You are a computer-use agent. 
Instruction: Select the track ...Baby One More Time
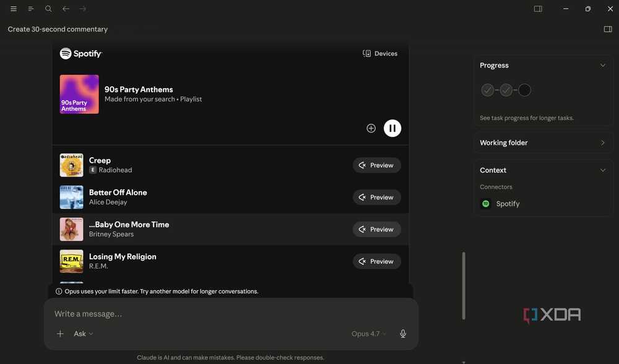pyautogui.click(x=129, y=224)
